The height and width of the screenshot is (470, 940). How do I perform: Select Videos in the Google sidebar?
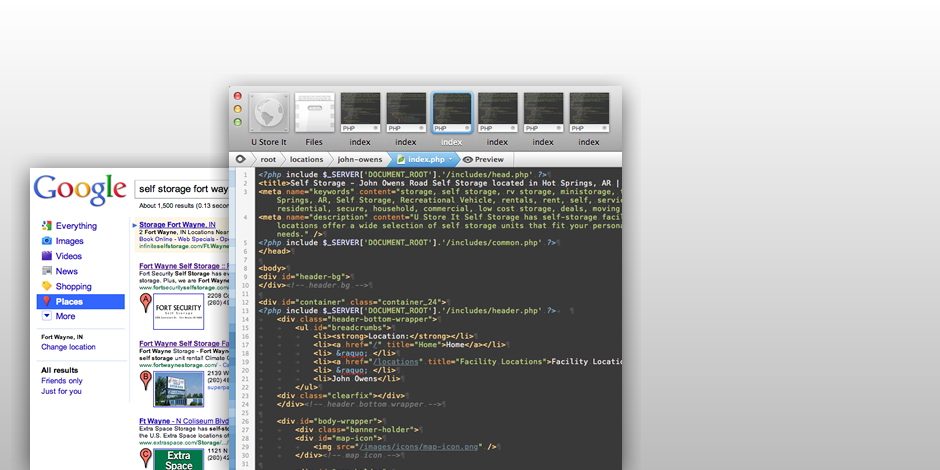click(68, 256)
